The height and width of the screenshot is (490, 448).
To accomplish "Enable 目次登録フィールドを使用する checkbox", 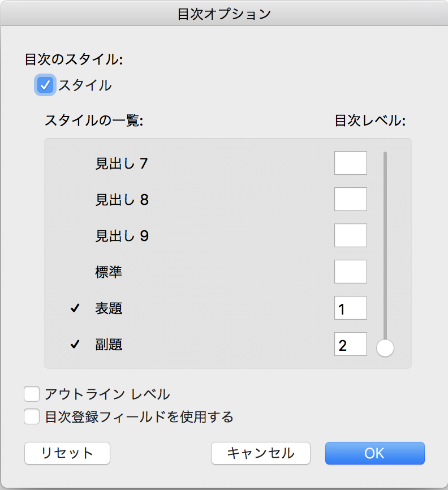I will (x=32, y=417).
